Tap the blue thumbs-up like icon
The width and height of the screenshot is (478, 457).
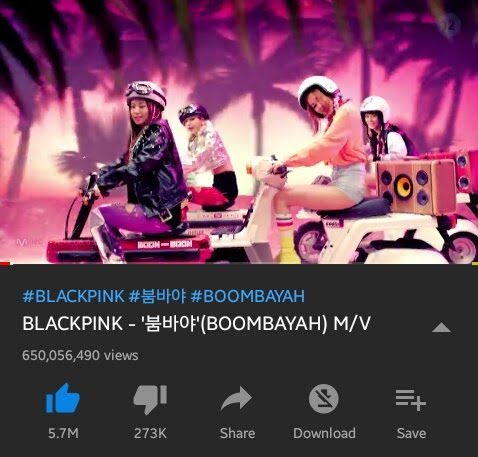(x=63, y=398)
